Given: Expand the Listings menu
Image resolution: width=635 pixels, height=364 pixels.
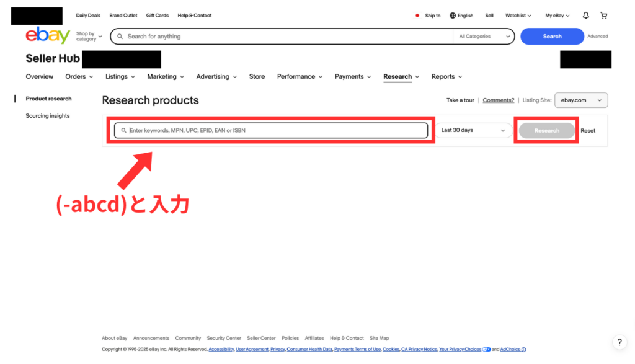Looking at the screenshot, I should point(120,76).
